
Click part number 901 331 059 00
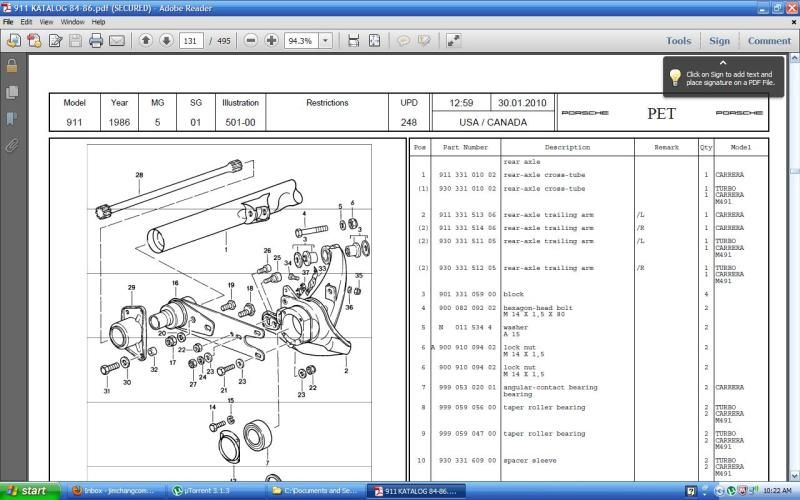click(467, 294)
